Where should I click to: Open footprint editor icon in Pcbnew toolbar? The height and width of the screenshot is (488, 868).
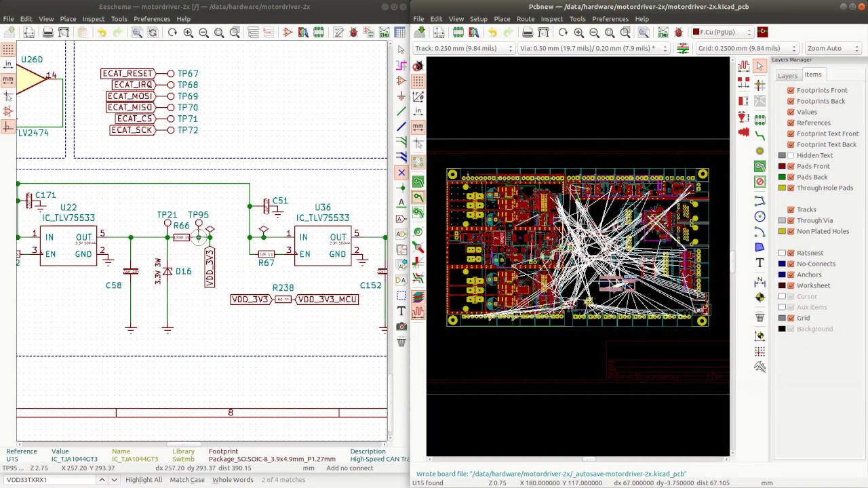coord(458,33)
